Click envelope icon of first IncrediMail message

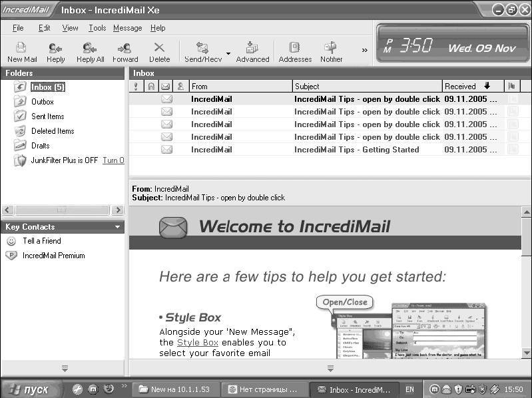(166, 99)
